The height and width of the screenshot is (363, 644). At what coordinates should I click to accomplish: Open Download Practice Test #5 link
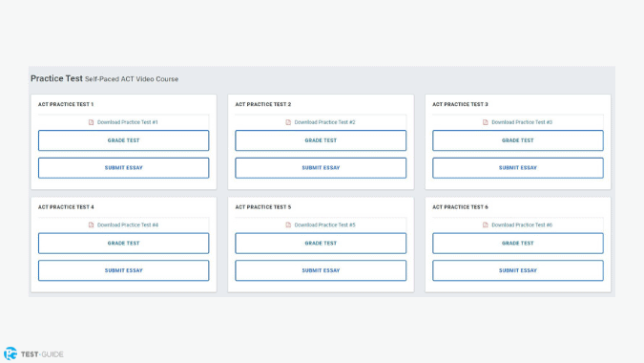tap(324, 224)
